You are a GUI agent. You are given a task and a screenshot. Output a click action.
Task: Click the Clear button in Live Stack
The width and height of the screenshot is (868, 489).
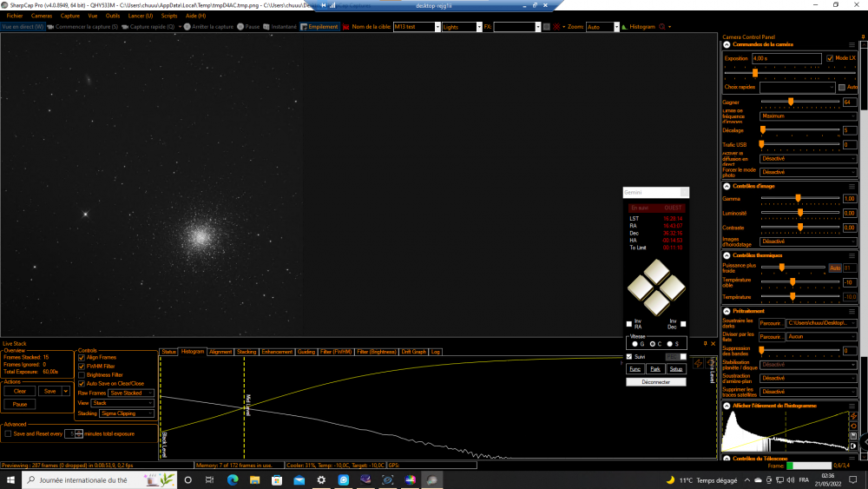pyautogui.click(x=20, y=391)
